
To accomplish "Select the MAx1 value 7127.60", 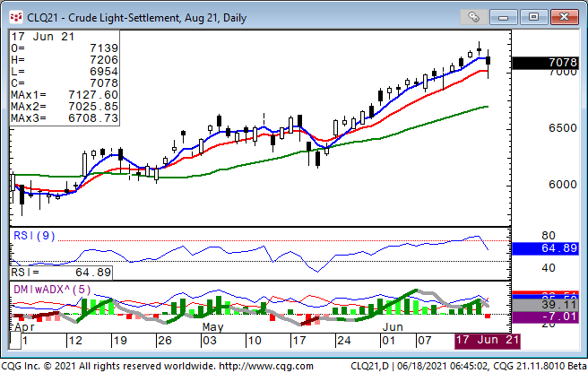I will (x=93, y=95).
